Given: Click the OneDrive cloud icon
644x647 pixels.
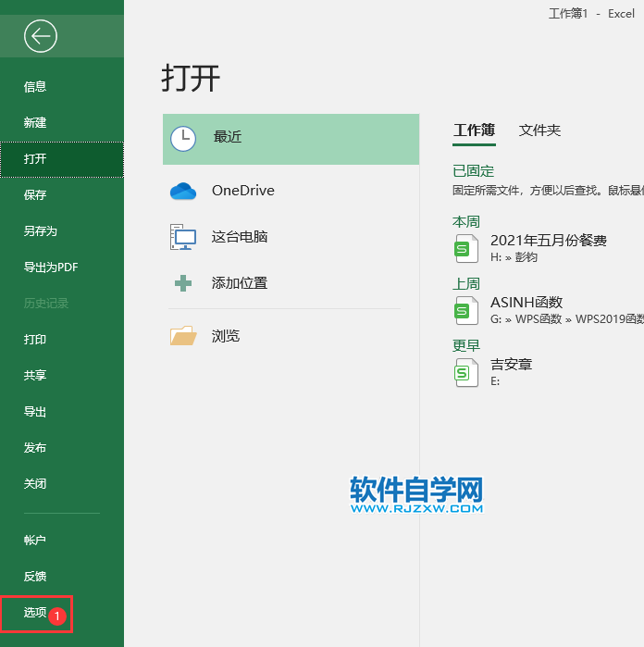Looking at the screenshot, I should coord(183,191).
